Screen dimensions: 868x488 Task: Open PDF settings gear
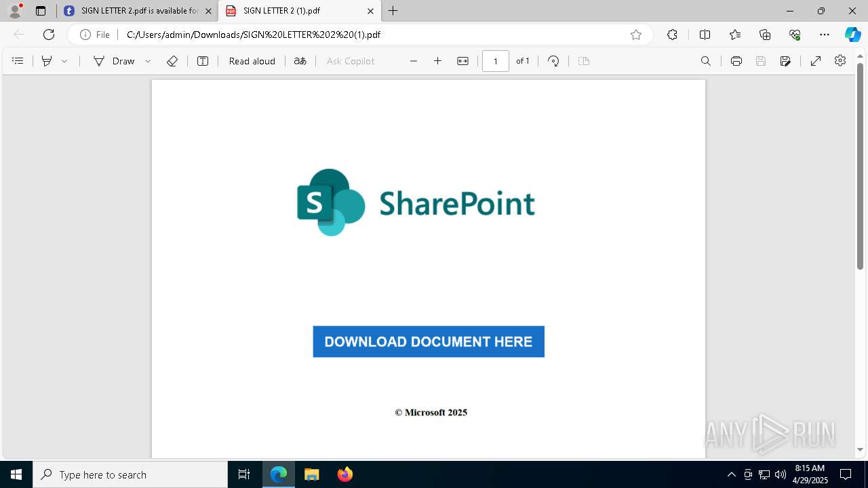coord(840,61)
